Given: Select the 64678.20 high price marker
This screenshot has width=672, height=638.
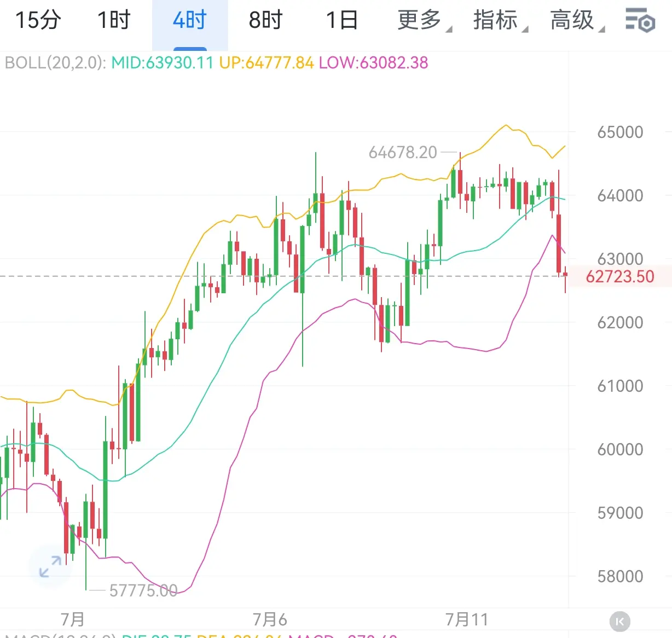Looking at the screenshot, I should 403,152.
